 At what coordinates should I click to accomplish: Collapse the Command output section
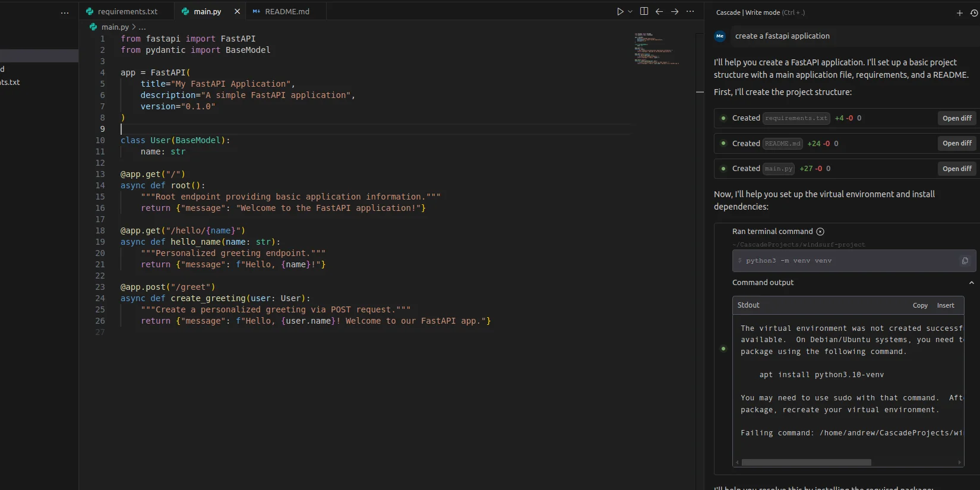[x=971, y=283]
